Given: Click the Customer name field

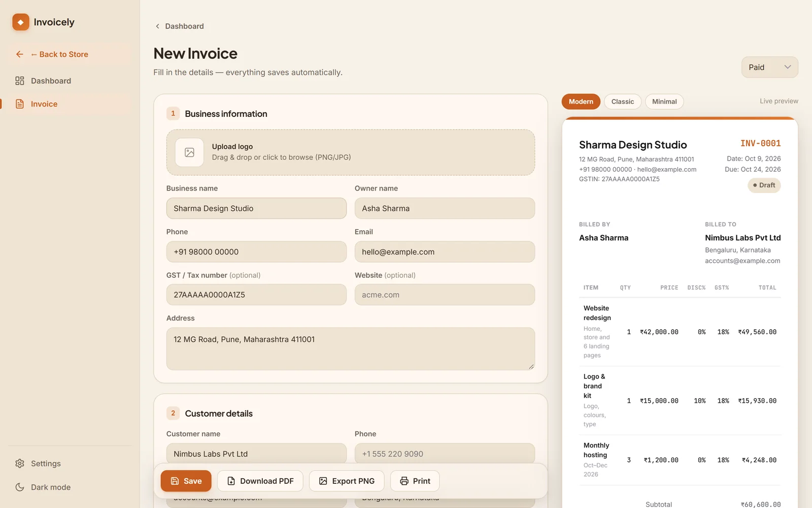Looking at the screenshot, I should click(x=256, y=453).
